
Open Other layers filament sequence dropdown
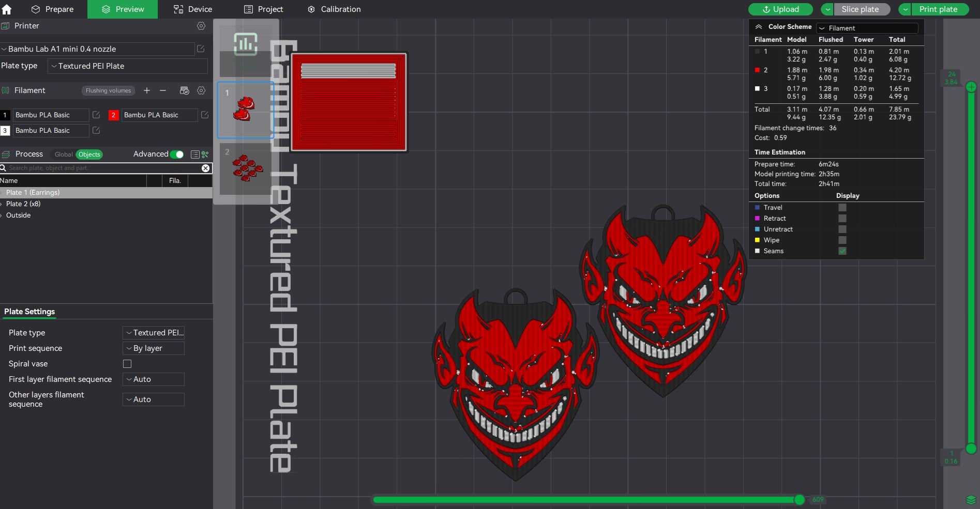(154, 399)
